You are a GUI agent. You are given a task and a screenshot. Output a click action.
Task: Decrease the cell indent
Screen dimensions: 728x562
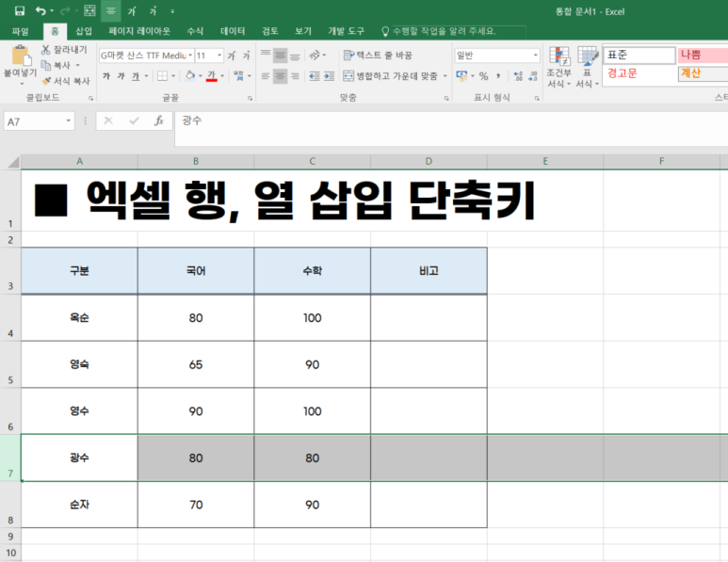pos(315,75)
